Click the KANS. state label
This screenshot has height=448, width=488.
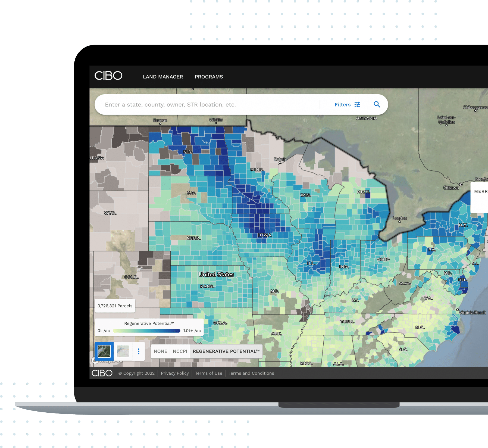pos(207,286)
